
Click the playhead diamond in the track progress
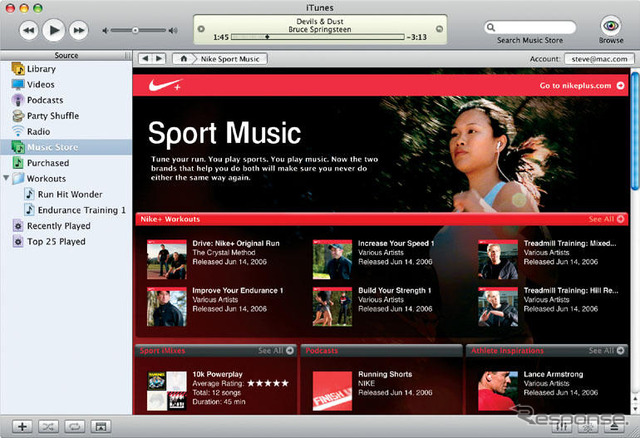coord(267,37)
